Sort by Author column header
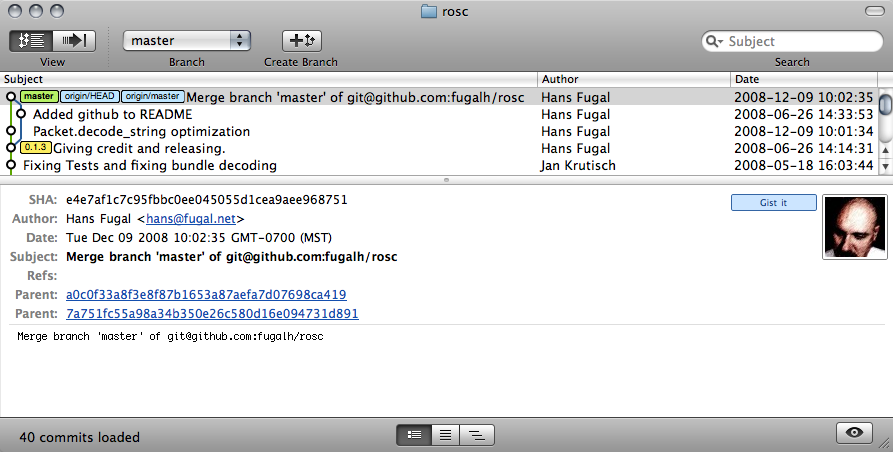This screenshot has height=452, width=893. tap(634, 79)
